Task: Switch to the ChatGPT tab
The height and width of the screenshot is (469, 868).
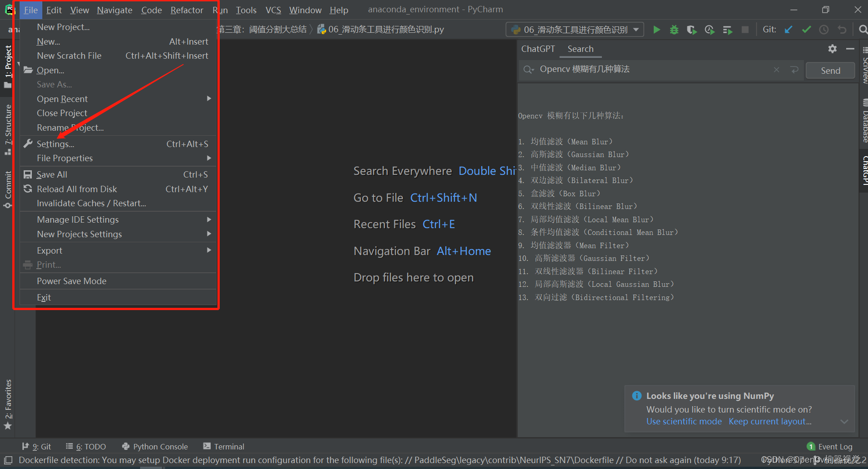Action: pos(538,49)
